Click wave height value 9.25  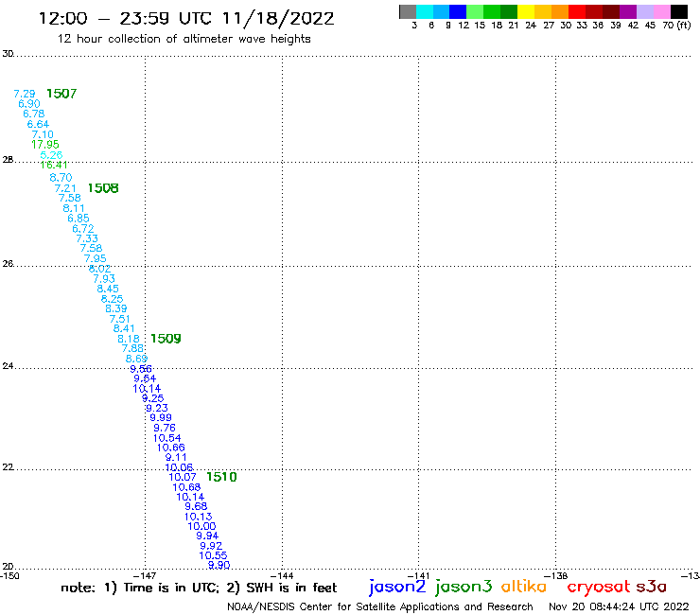[x=153, y=398]
